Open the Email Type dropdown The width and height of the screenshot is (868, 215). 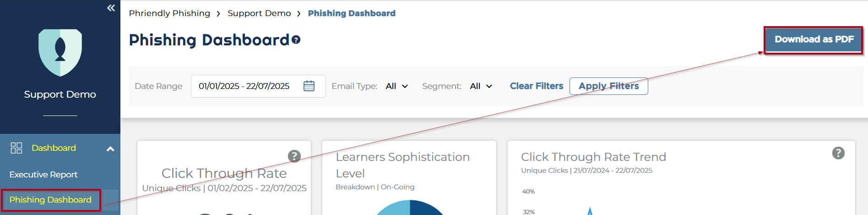click(396, 86)
